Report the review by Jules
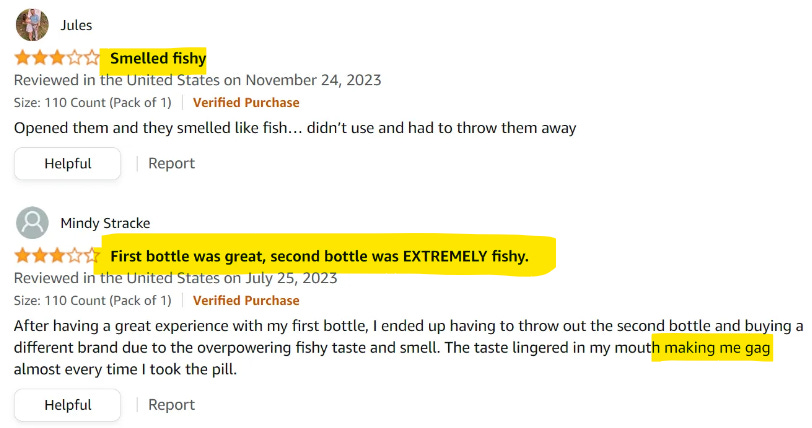The height and width of the screenshot is (428, 812). click(171, 163)
